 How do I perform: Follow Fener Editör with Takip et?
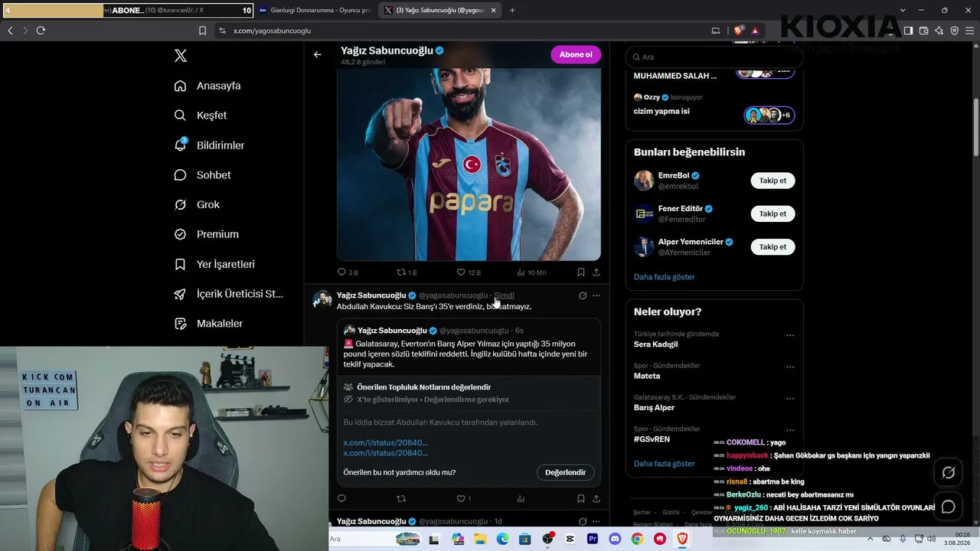[773, 214]
